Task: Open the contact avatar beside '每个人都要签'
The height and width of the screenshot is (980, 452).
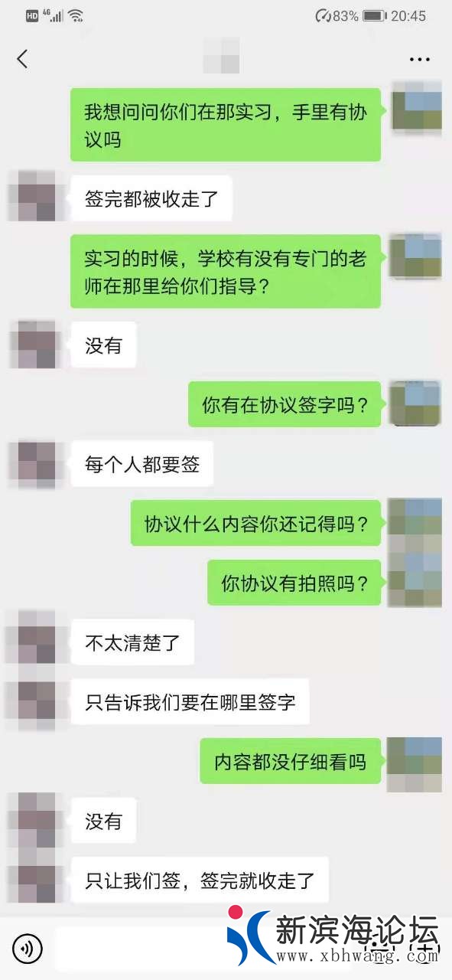Action: coord(32,465)
